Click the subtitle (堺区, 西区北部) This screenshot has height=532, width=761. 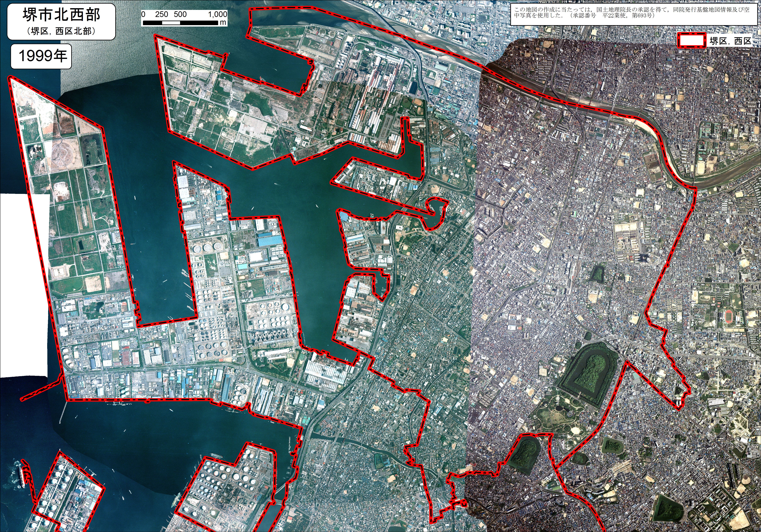click(61, 31)
